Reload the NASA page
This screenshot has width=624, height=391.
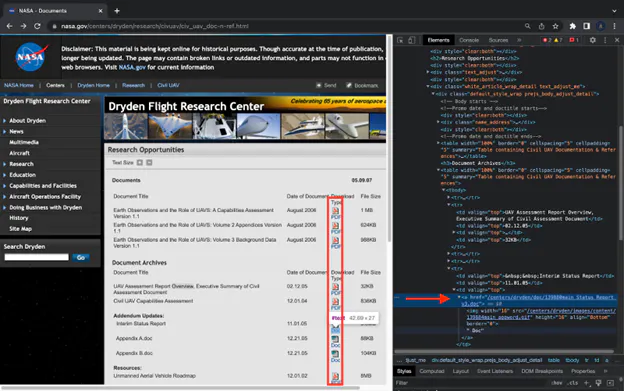37,26
